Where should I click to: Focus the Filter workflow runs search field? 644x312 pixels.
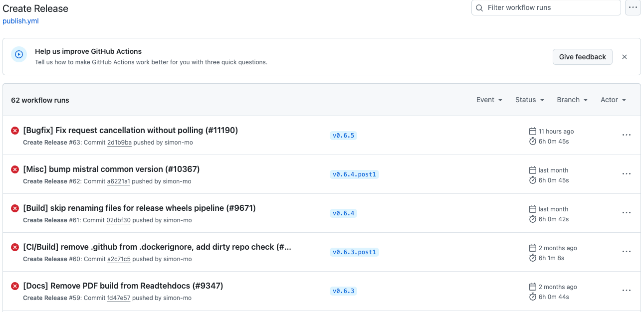[546, 8]
